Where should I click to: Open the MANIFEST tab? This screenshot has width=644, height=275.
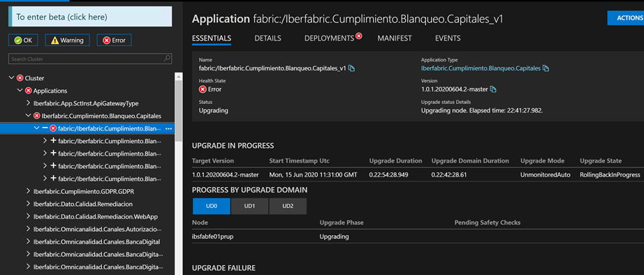[394, 38]
